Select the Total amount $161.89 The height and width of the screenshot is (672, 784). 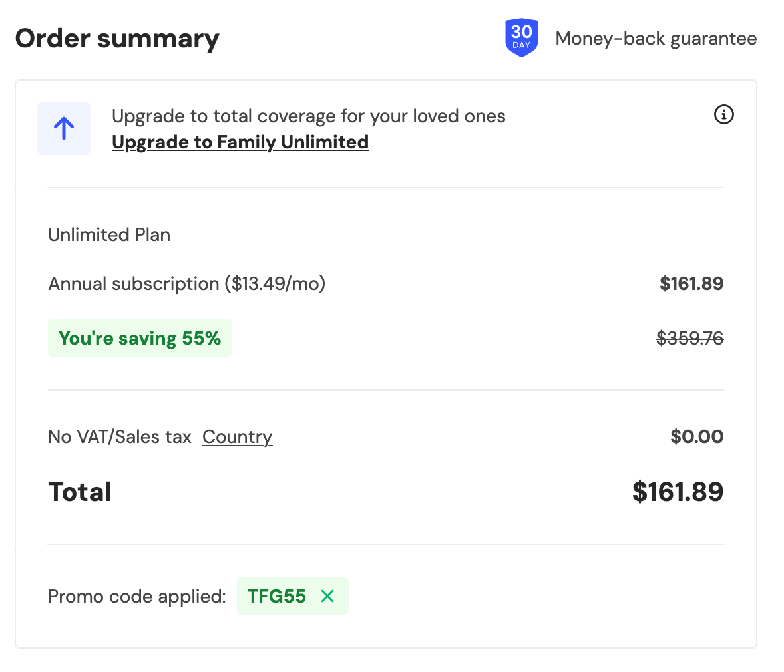(679, 492)
